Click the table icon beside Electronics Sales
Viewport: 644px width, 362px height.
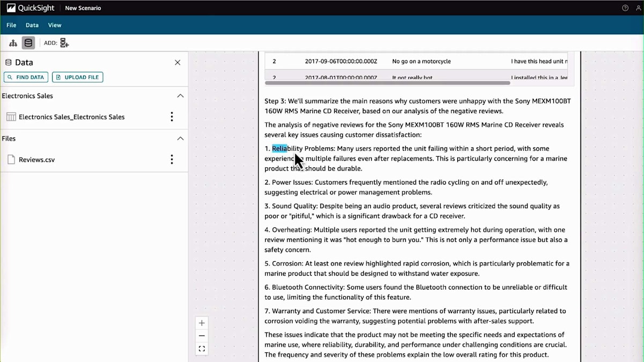coord(11,117)
